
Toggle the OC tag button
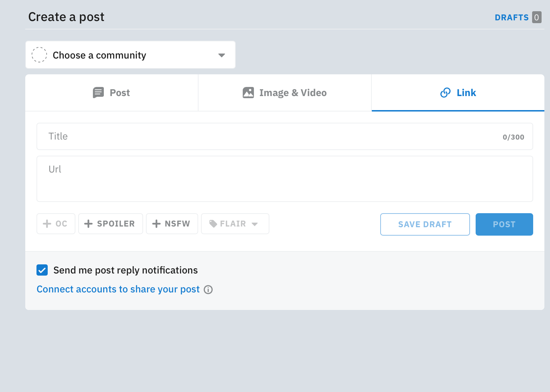point(56,224)
